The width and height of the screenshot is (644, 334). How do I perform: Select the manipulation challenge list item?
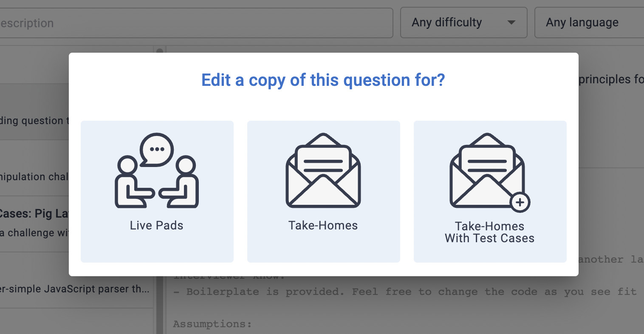34,176
